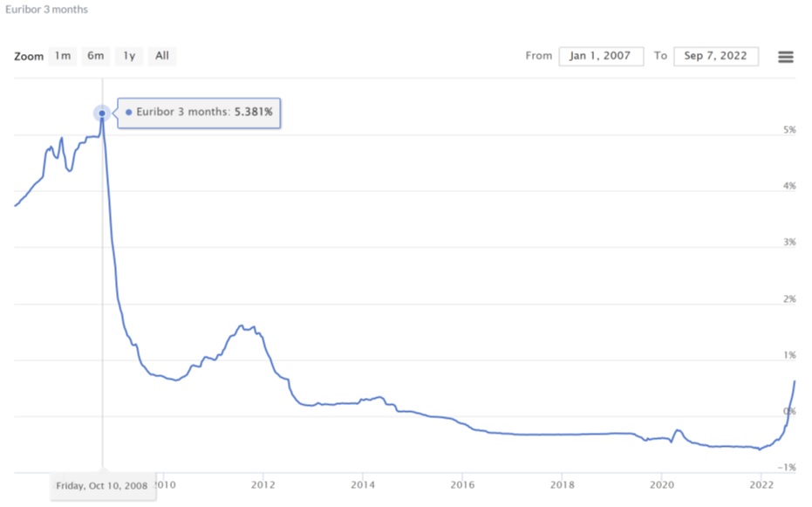Image resolution: width=812 pixels, height=507 pixels.
Task: Select the 6m zoom range
Action: pyautogui.click(x=95, y=56)
